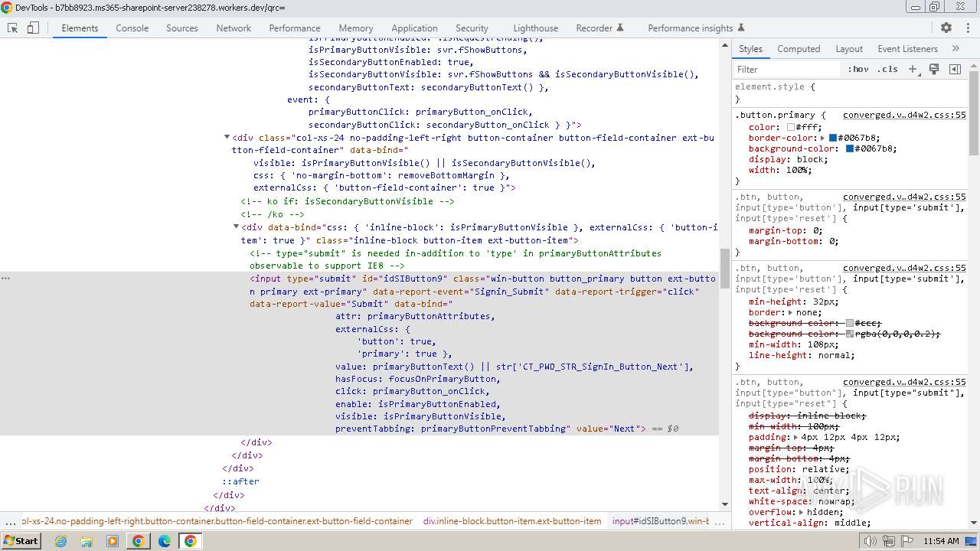Open the border-color #0067b8 swatch
The image size is (980, 551).
[x=833, y=139]
